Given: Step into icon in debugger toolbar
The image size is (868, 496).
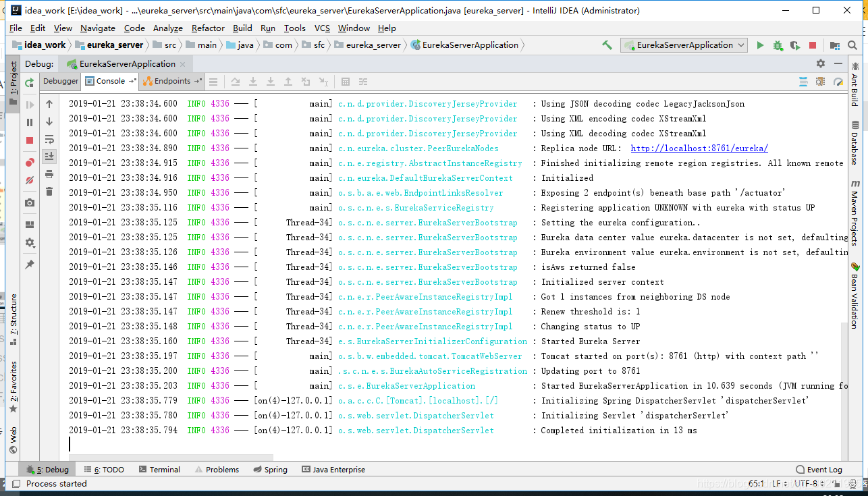Looking at the screenshot, I should point(253,82).
